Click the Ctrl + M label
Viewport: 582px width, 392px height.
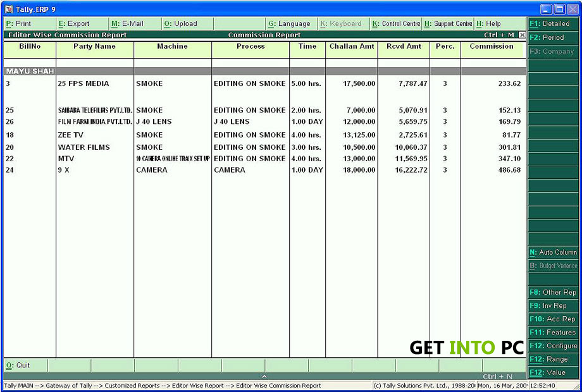[499, 35]
